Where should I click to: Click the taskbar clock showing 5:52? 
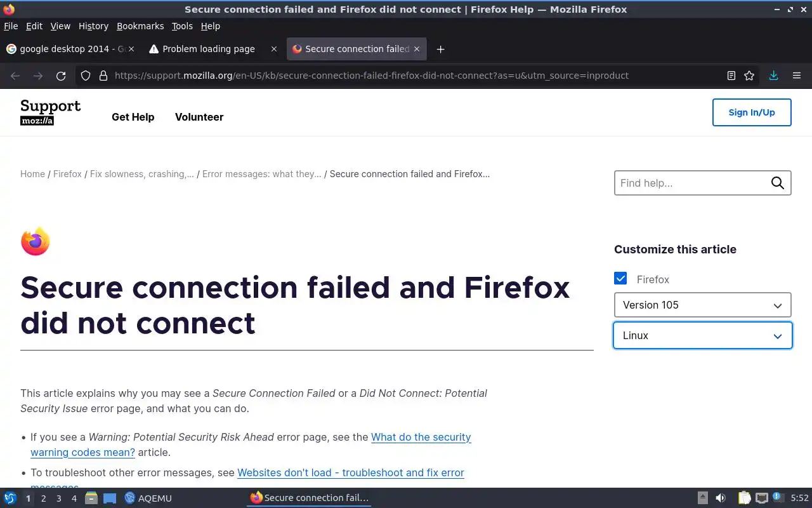tap(799, 498)
